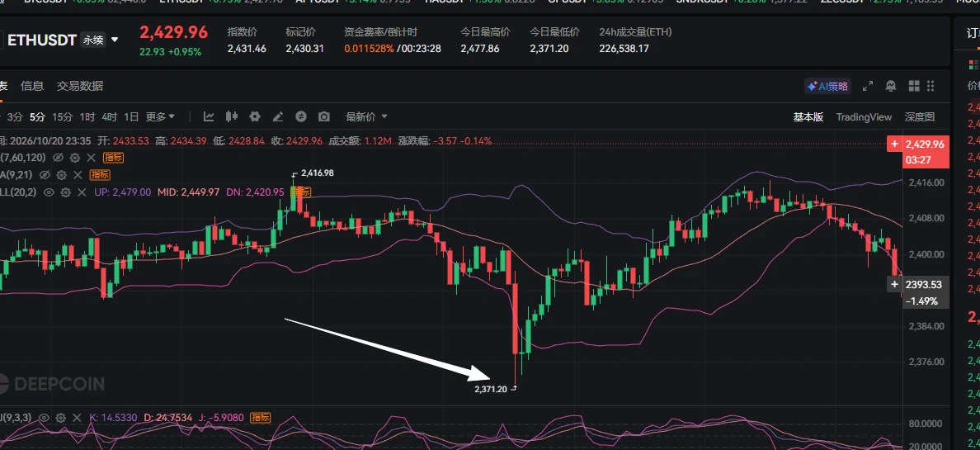This screenshot has width=980, height=450.
Task: Click the 0.011528% funding rate value
Action: click(369, 48)
